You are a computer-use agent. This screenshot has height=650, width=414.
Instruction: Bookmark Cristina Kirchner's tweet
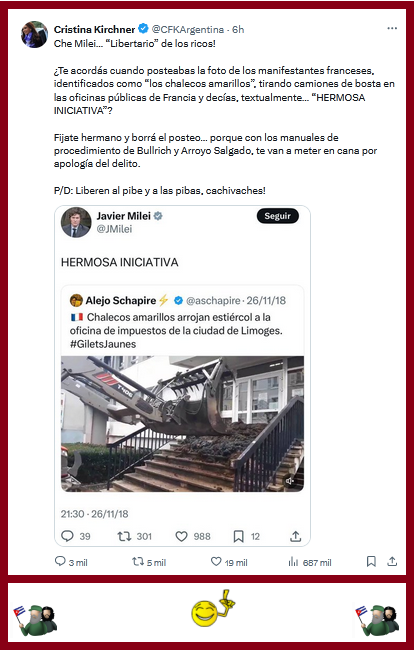tap(371, 561)
